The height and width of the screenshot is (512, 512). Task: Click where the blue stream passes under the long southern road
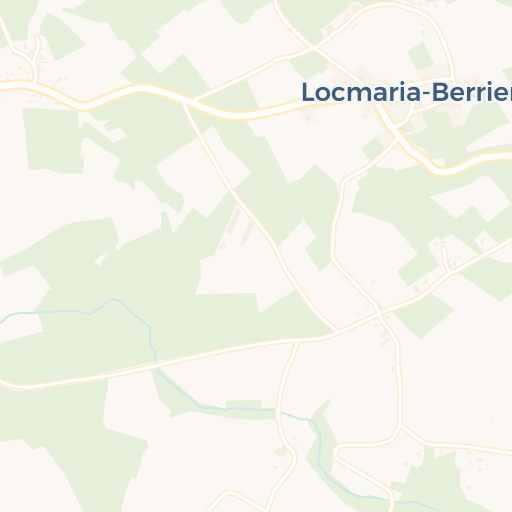coord(156,363)
